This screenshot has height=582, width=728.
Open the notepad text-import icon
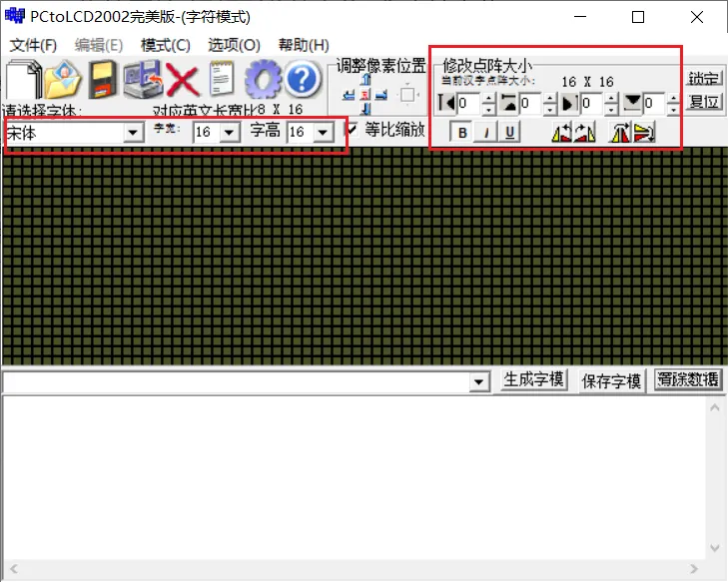point(222,79)
